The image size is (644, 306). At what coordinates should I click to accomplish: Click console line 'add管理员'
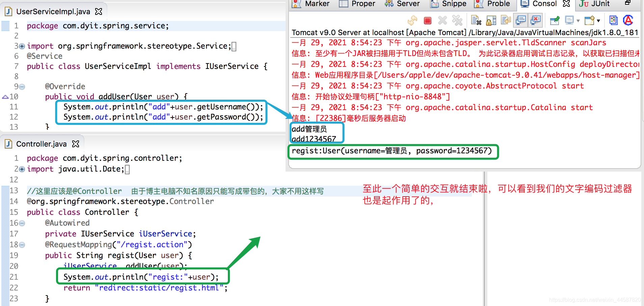(x=309, y=129)
